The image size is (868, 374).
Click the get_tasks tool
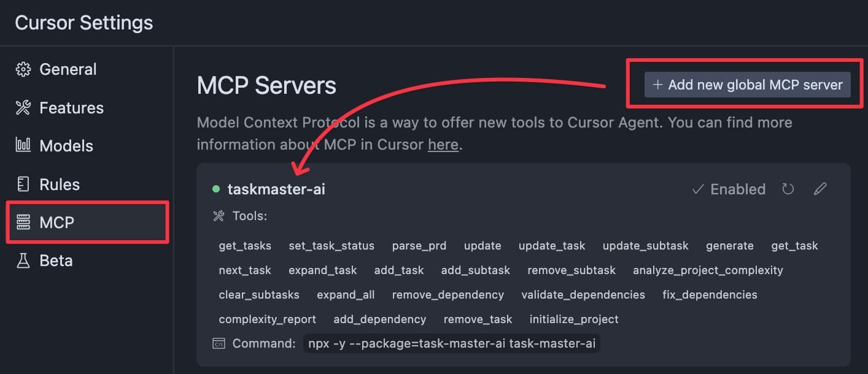point(245,246)
